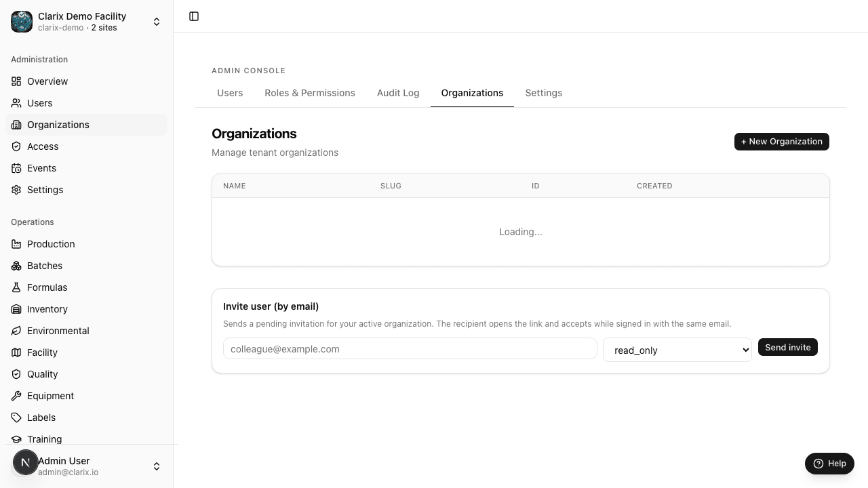The height and width of the screenshot is (488, 868).
Task: Click the Equipment wrench icon
Action: tap(16, 396)
